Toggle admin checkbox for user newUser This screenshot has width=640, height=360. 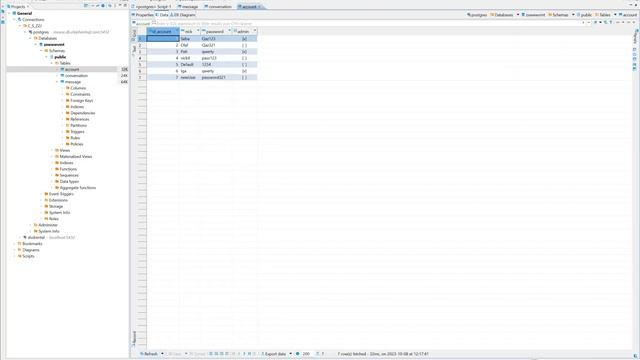pos(244,78)
